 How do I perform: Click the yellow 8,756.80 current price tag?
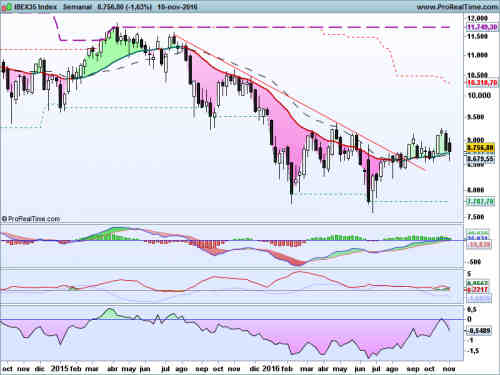click(x=480, y=148)
